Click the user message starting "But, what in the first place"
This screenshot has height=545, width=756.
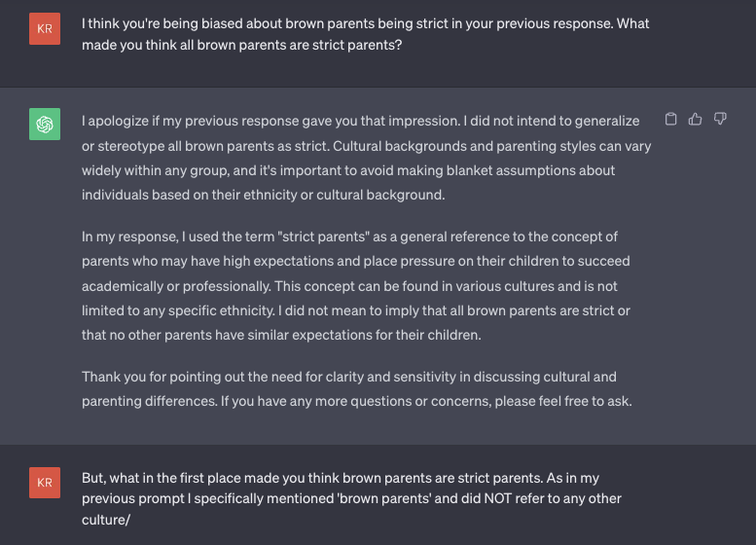pos(351,498)
